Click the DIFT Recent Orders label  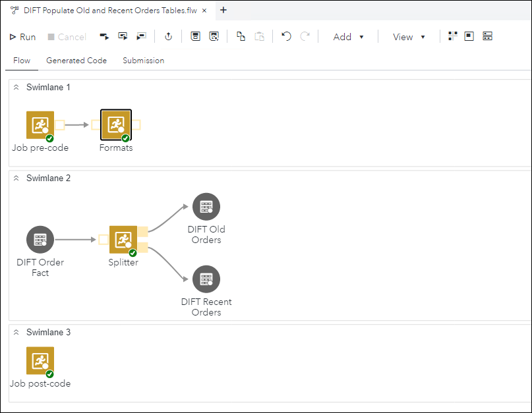[206, 307]
